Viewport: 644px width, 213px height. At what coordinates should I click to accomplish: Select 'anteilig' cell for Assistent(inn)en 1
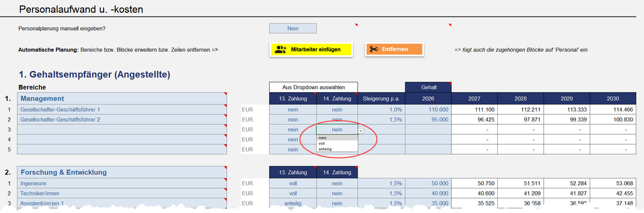[x=293, y=202]
